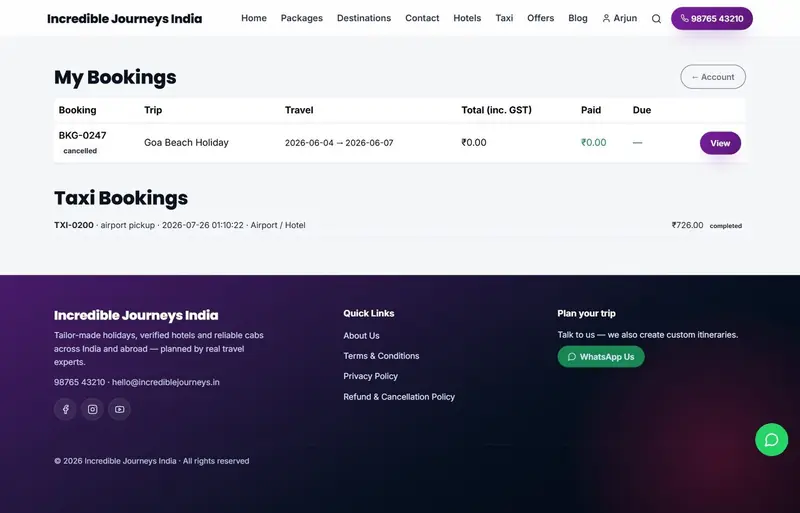Click the completed taxi status badge

726,226
